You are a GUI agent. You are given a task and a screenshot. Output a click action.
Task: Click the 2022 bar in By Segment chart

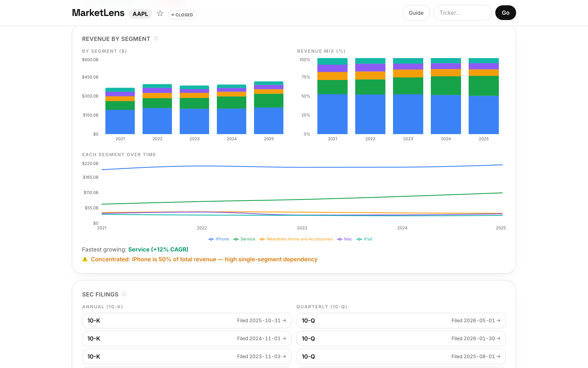click(x=157, y=109)
